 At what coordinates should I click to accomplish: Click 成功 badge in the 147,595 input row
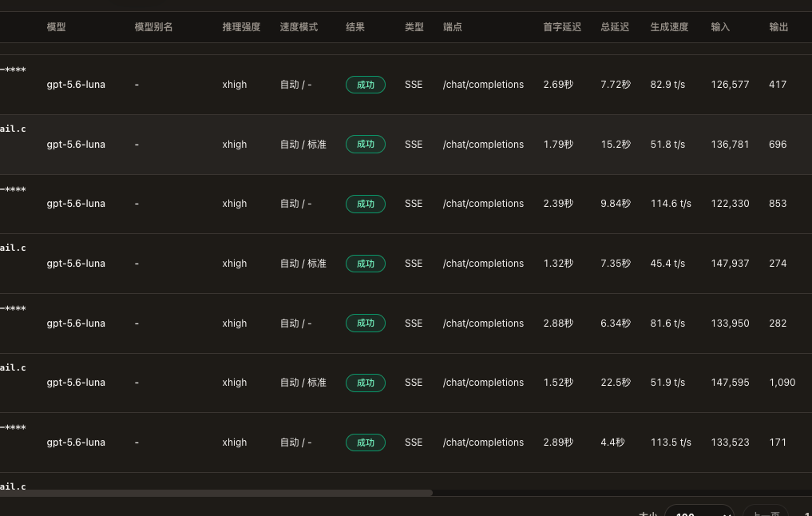pyautogui.click(x=366, y=383)
